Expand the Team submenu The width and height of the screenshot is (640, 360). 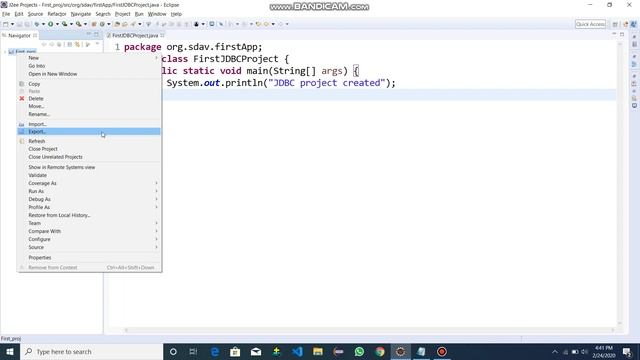pyautogui.click(x=89, y=223)
